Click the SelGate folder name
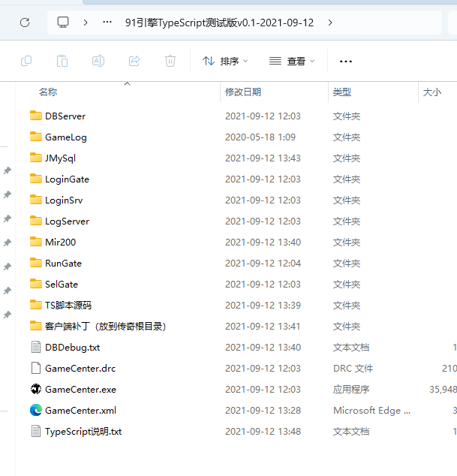Viewport: 457px width, 476px height. coord(62,284)
